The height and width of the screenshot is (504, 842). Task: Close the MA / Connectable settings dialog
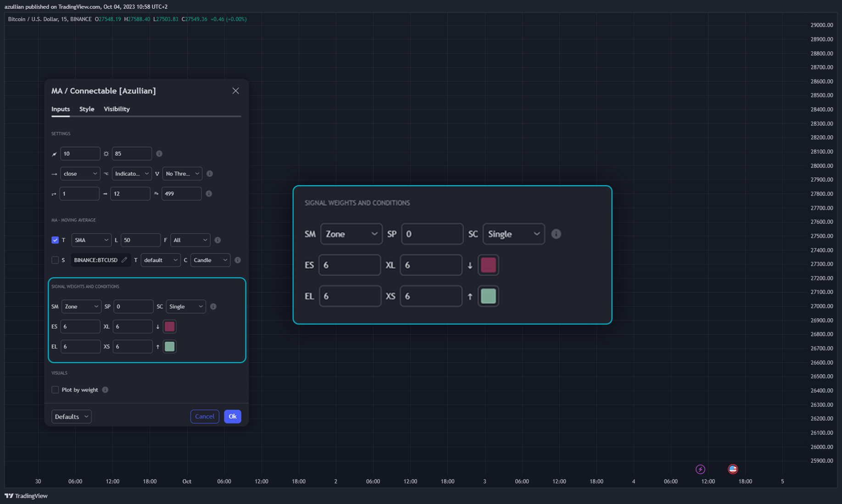pyautogui.click(x=235, y=91)
